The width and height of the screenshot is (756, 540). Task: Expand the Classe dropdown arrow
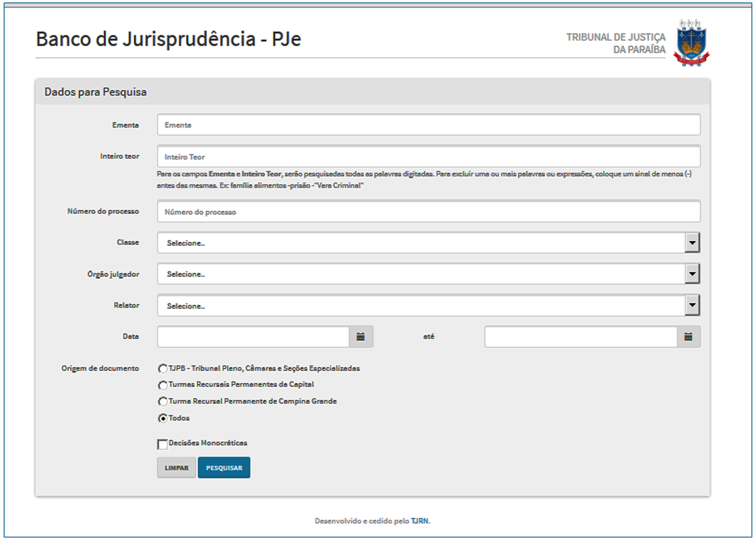click(692, 243)
